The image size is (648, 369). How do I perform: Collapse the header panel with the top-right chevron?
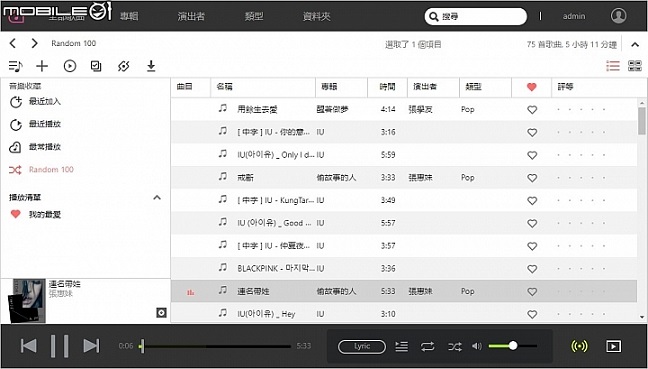(x=635, y=44)
